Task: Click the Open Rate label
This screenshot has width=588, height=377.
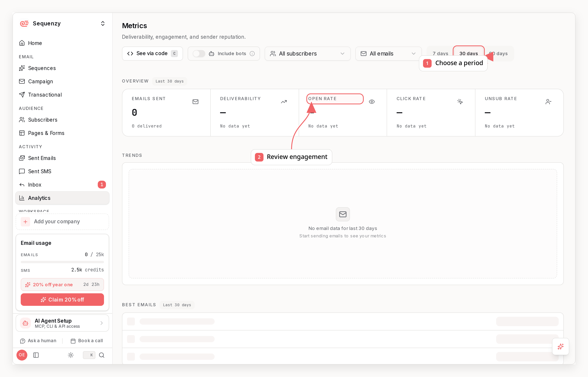Action: tap(322, 99)
